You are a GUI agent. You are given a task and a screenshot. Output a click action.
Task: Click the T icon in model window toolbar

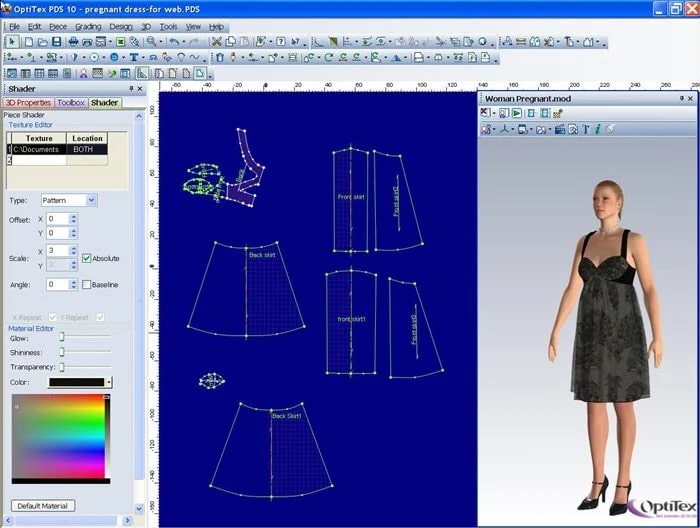coord(586,129)
